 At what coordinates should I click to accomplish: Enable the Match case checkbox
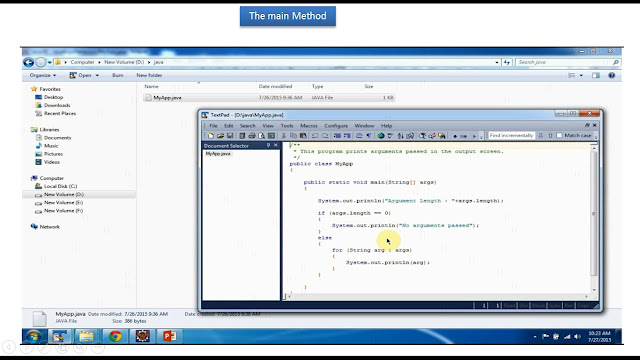559,136
